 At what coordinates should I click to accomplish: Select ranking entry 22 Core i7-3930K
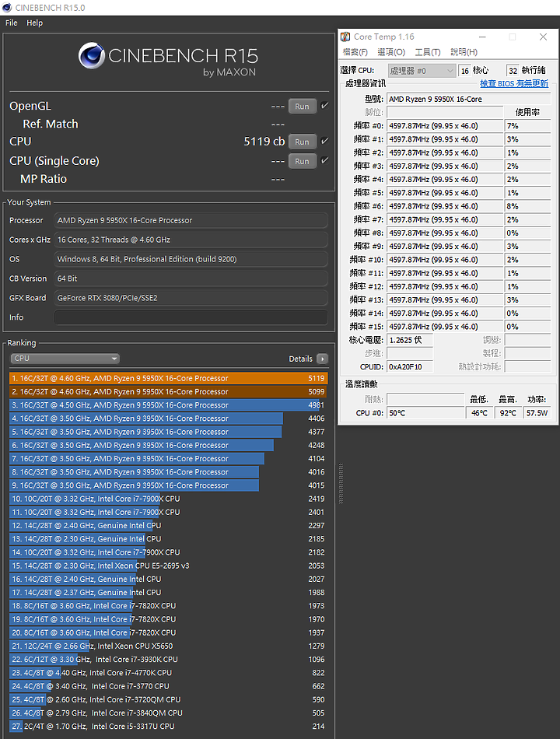[168, 660]
